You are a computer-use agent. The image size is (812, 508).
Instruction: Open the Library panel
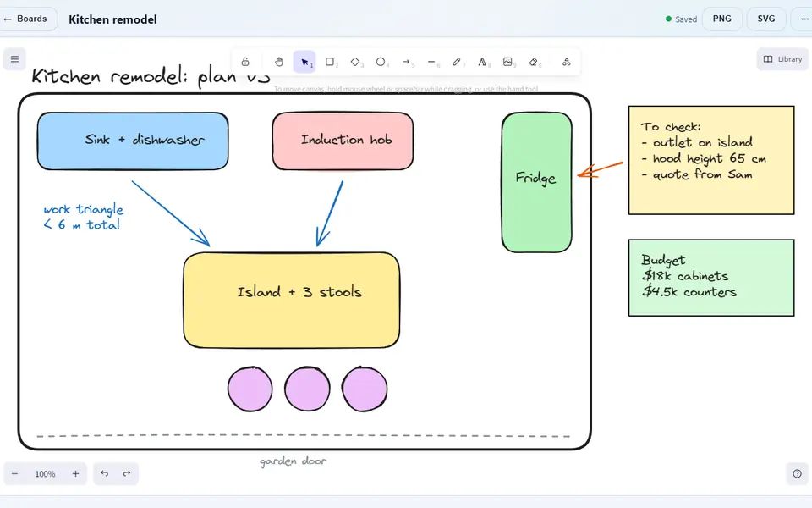(x=782, y=59)
